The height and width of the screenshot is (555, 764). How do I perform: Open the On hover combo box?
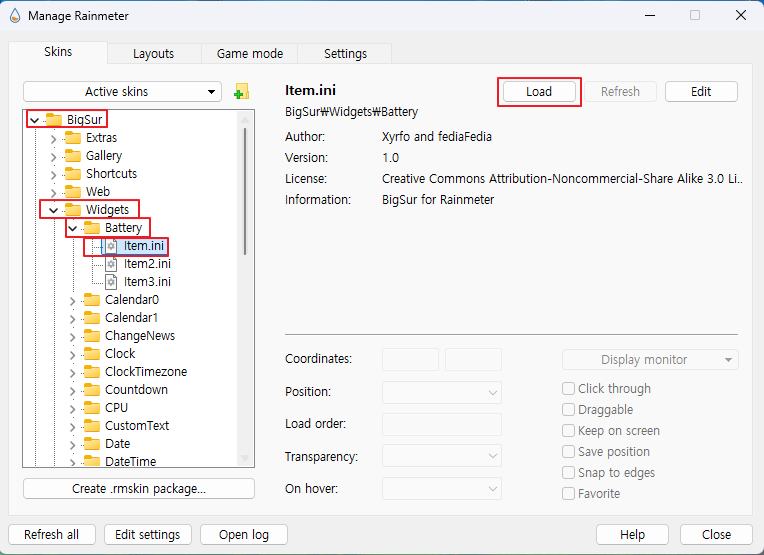click(441, 488)
